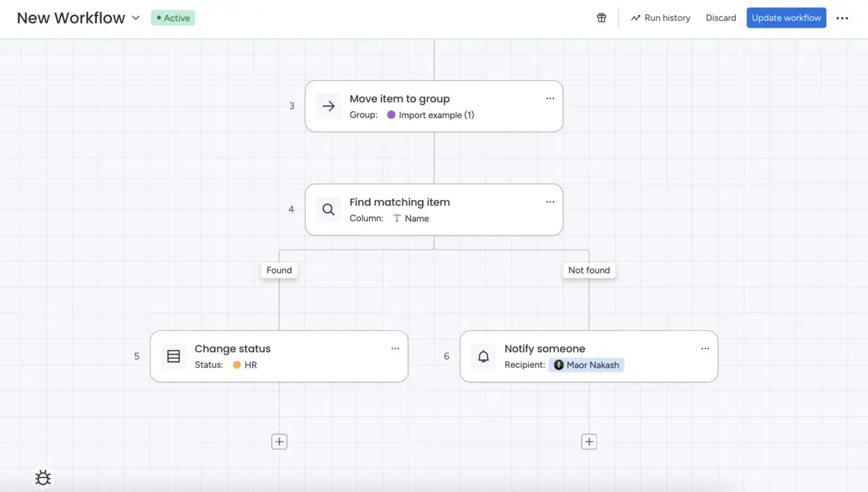Image resolution: width=868 pixels, height=492 pixels.
Task: Click the Change status step title
Action: pyautogui.click(x=233, y=348)
